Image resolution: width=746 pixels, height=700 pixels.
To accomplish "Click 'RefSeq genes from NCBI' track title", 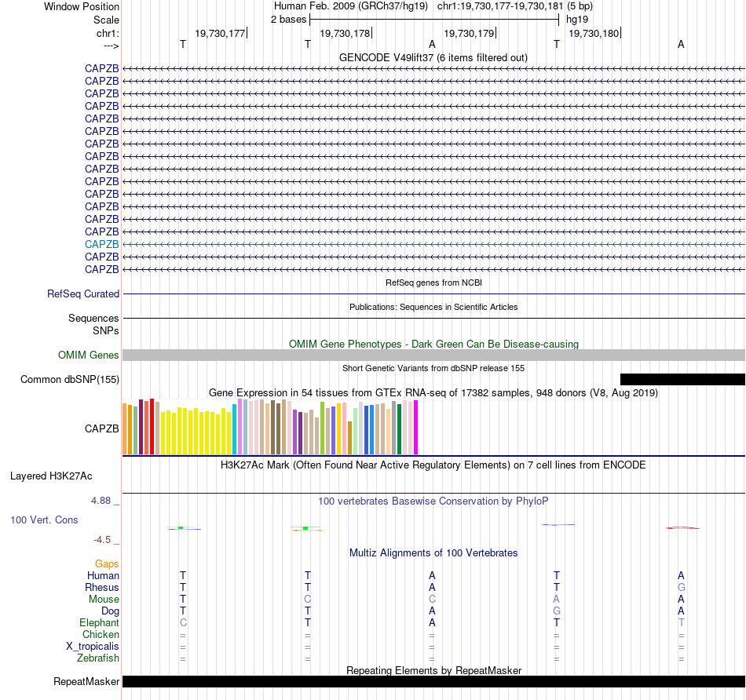I will click(x=433, y=283).
